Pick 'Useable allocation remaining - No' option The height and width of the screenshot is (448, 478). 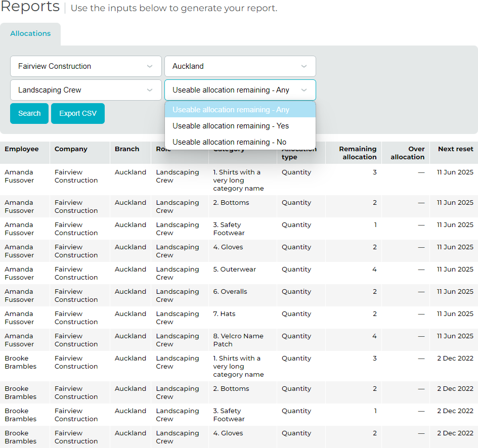point(229,142)
